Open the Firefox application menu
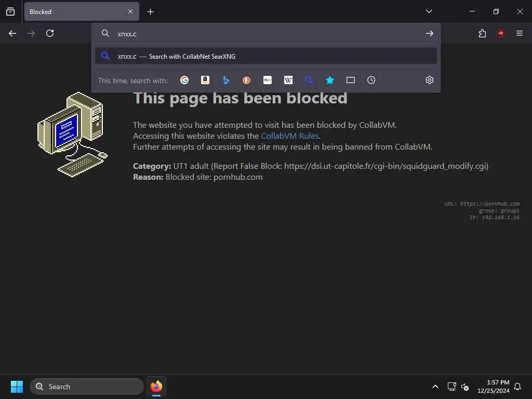The height and width of the screenshot is (399, 532). click(520, 33)
